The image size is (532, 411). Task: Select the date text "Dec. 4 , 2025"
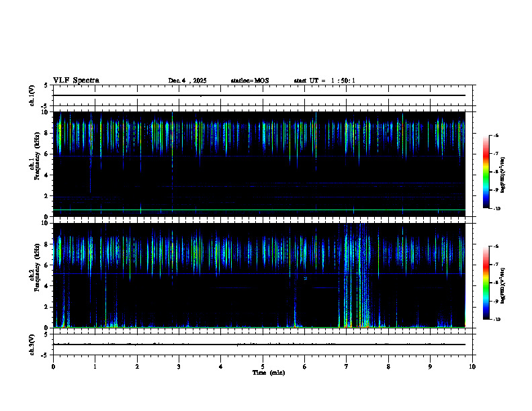[x=187, y=81]
